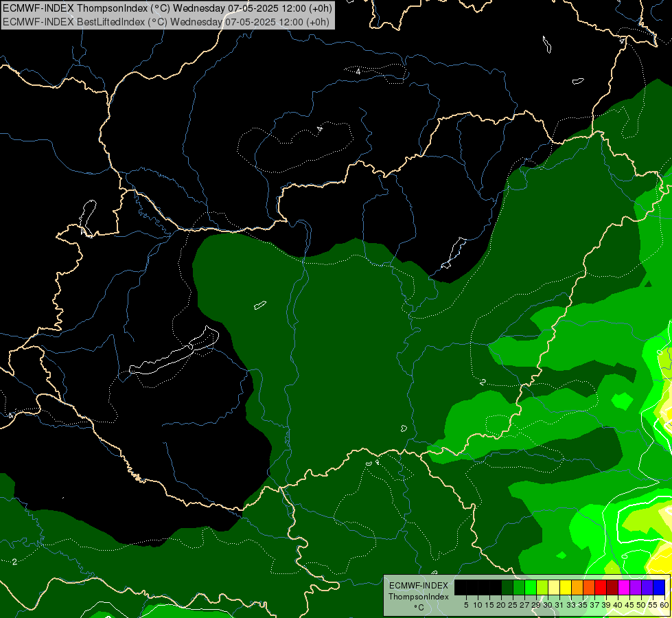Select the magenta 40–45 legend swatch

point(625,588)
